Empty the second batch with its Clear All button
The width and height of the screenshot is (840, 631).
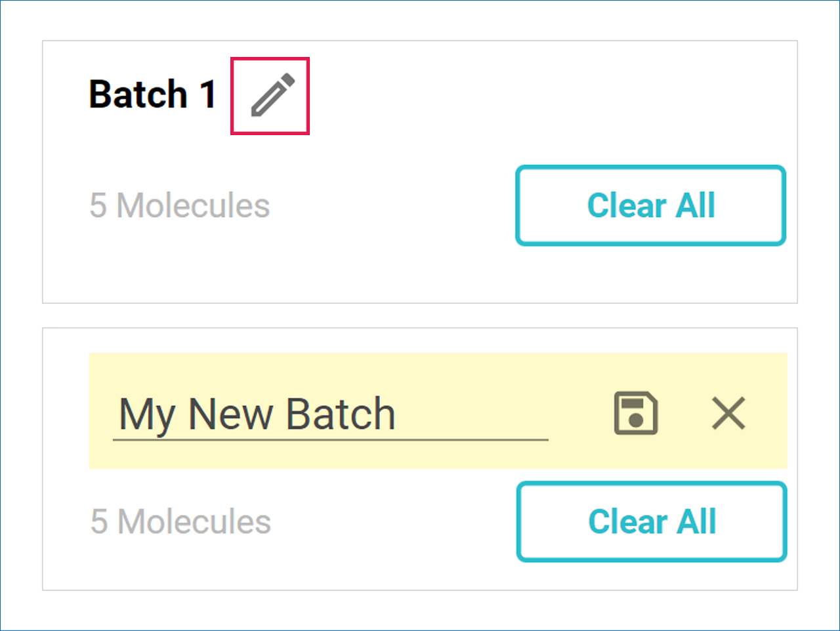[x=651, y=521]
